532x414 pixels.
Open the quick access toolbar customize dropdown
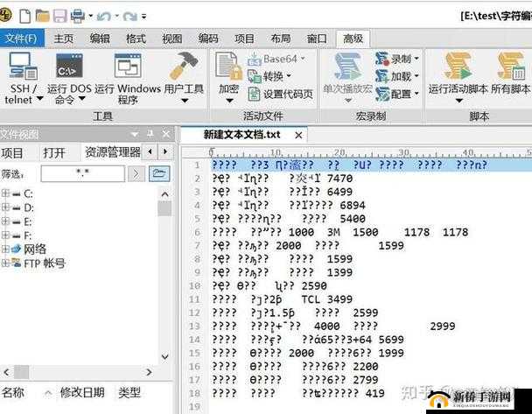[143, 16]
